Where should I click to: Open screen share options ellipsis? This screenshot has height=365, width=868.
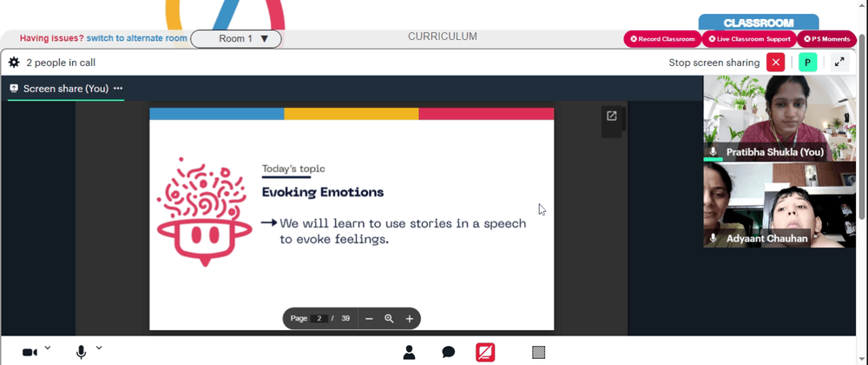pos(118,88)
